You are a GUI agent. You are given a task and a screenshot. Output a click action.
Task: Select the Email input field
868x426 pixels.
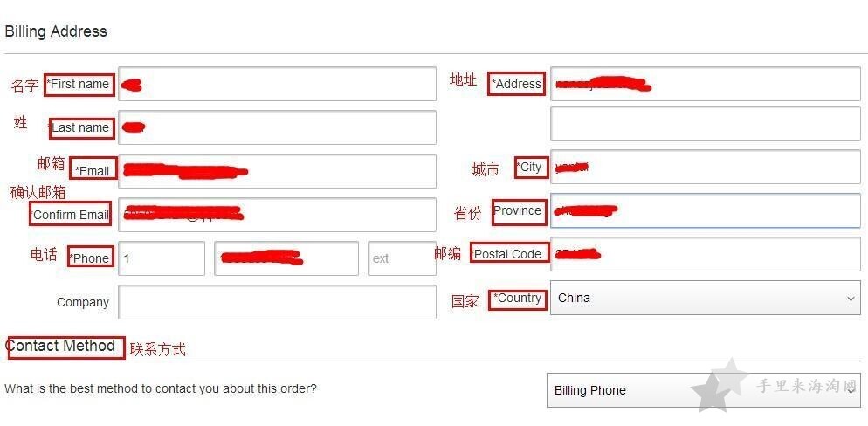click(277, 171)
